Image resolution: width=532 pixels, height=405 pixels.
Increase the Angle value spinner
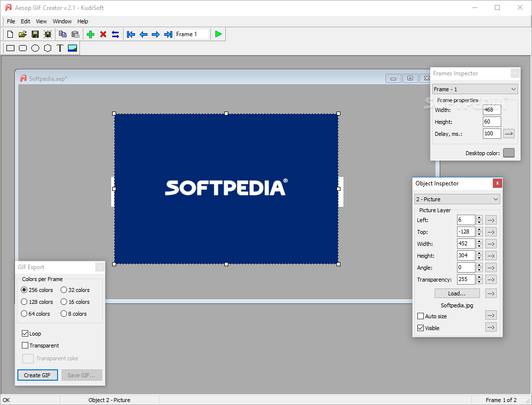tap(479, 265)
